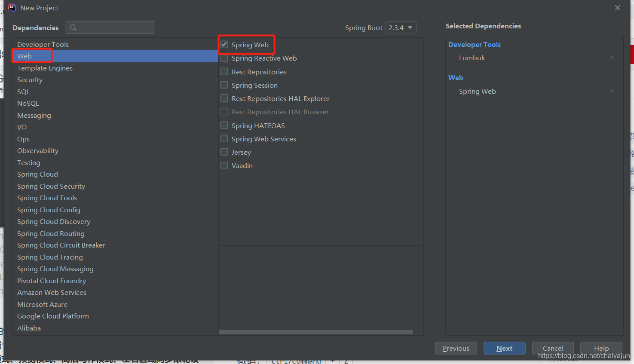The height and width of the screenshot is (364, 634).
Task: Open Spring Cloud Routing
Action: 116,233
